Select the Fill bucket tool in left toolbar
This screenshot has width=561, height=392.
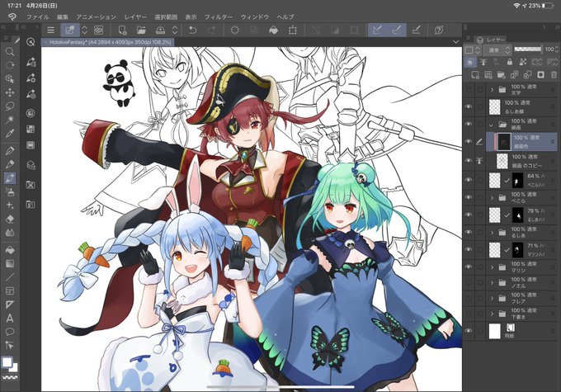pos(10,249)
